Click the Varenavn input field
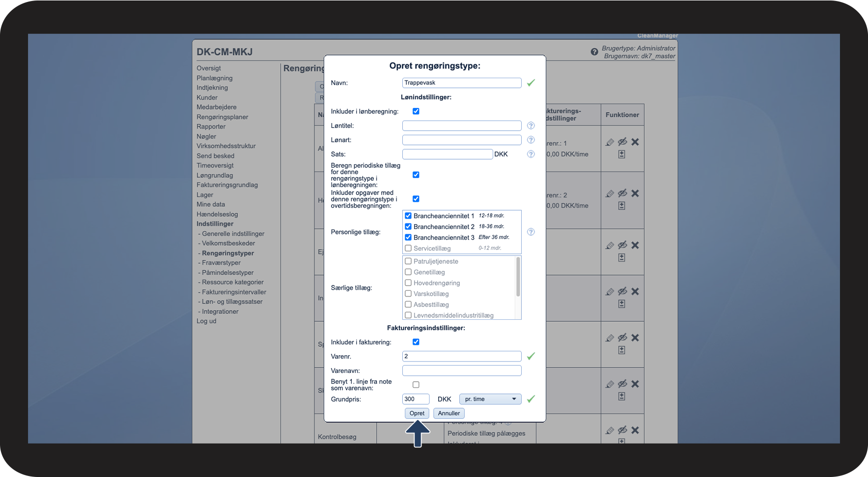This screenshot has height=477, width=868. click(462, 370)
